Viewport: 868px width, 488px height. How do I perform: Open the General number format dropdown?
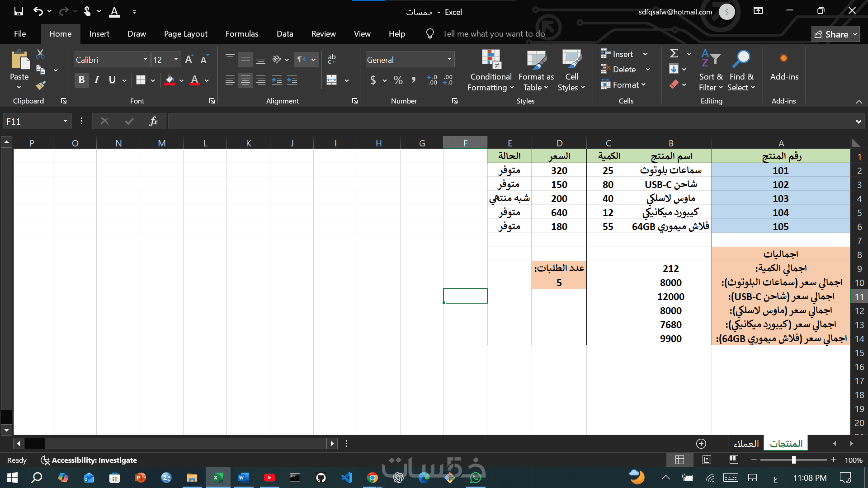(449, 60)
